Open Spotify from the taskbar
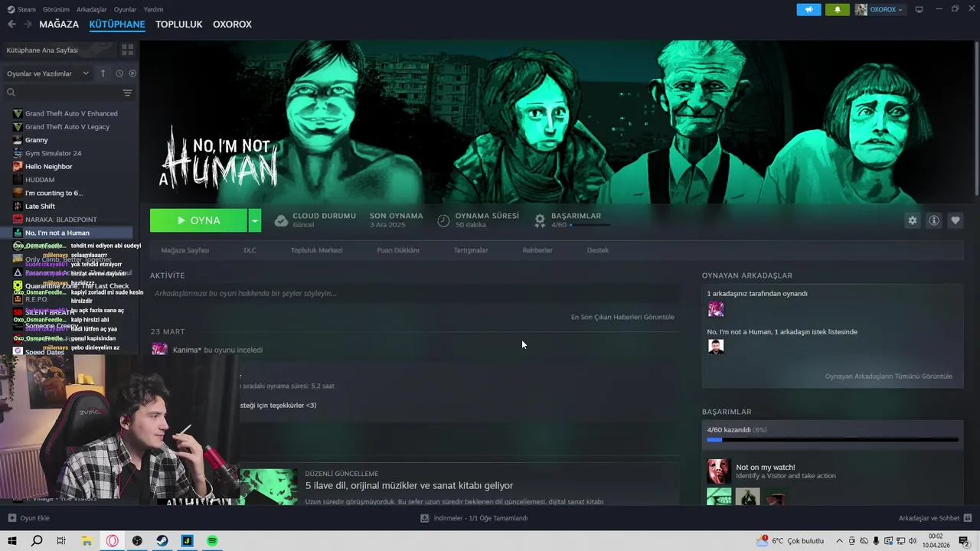980x551 pixels. pyautogui.click(x=212, y=541)
